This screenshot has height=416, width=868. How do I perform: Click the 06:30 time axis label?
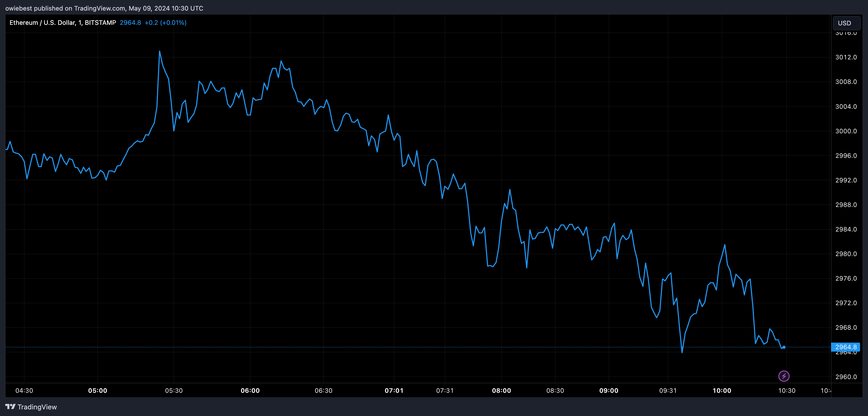pos(324,390)
